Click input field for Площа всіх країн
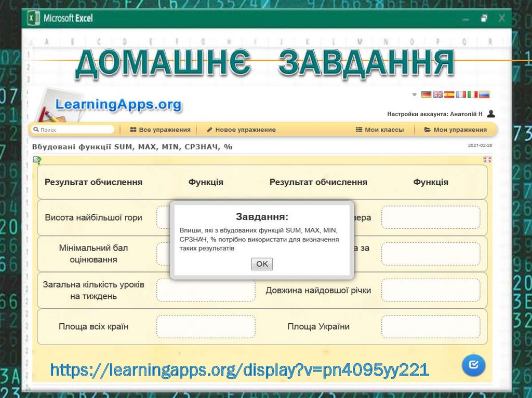 click(x=206, y=327)
